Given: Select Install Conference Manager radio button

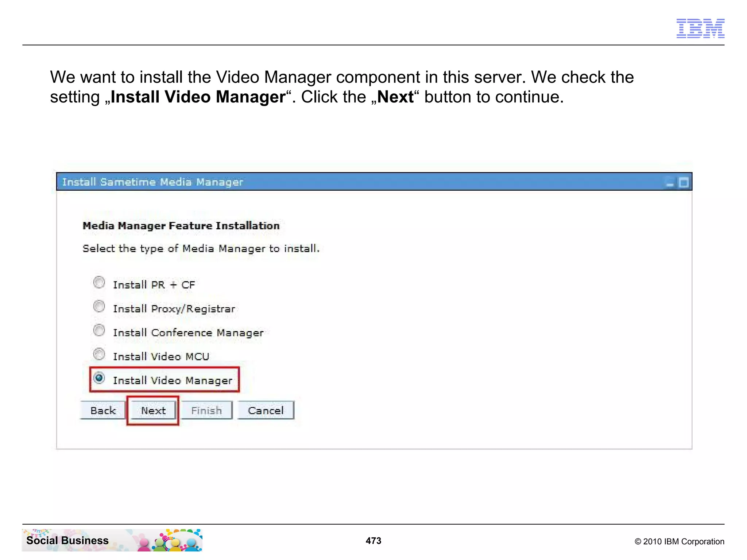Looking at the screenshot, I should 99,330.
